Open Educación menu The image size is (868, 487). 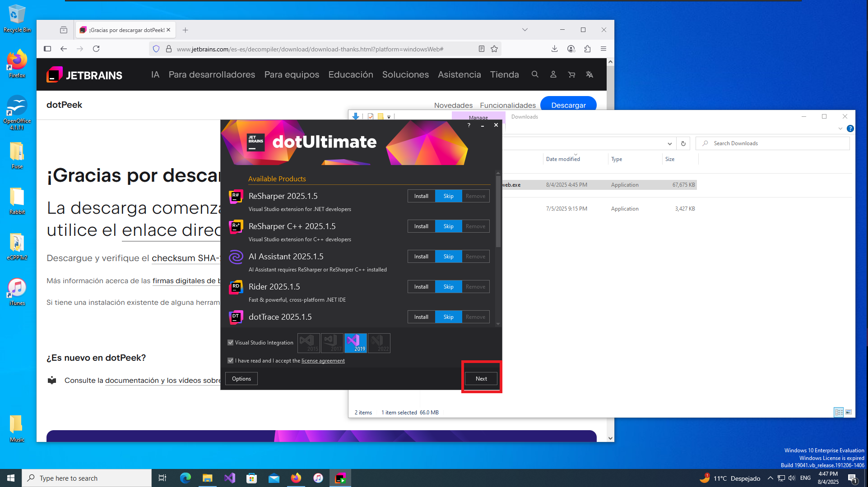tap(351, 75)
